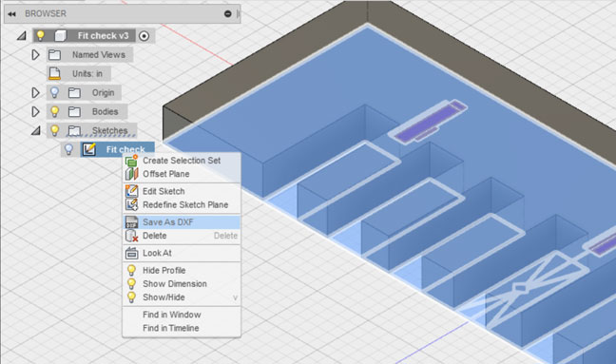Select the Named Views tree item
The image size is (616, 364).
coord(99,55)
